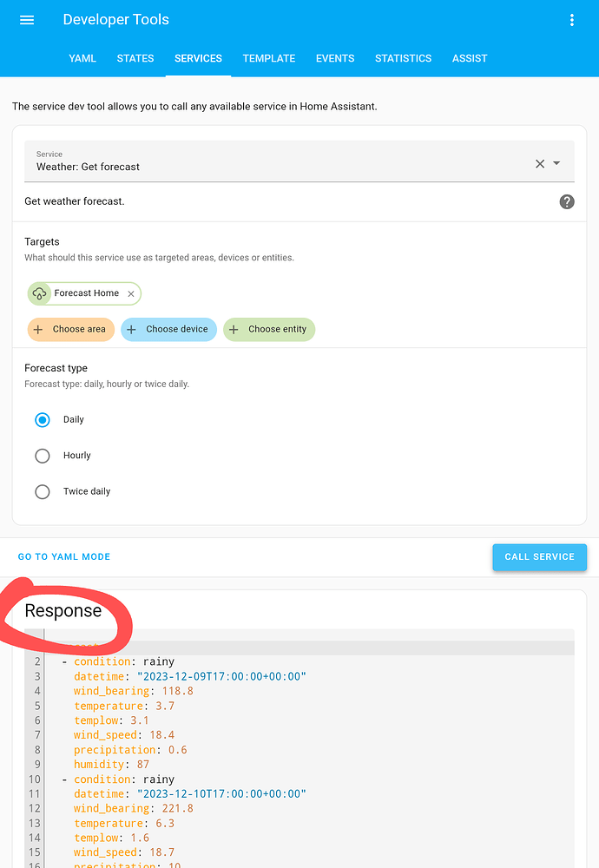Viewport: 599px width, 868px height.
Task: Click the help question mark icon
Action: click(566, 201)
